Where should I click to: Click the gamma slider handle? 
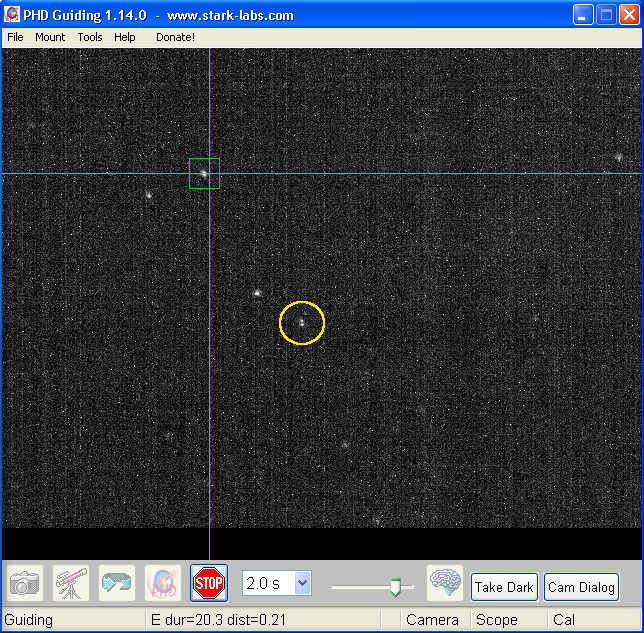tap(395, 587)
